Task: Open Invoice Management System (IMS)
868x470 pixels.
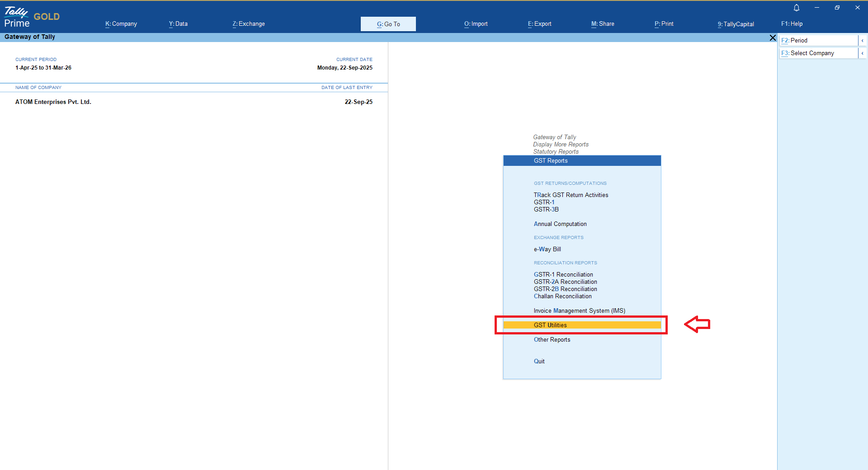Action: [579, 311]
